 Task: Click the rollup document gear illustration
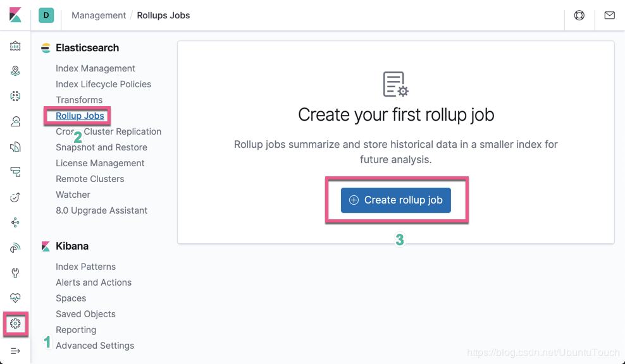tap(396, 84)
